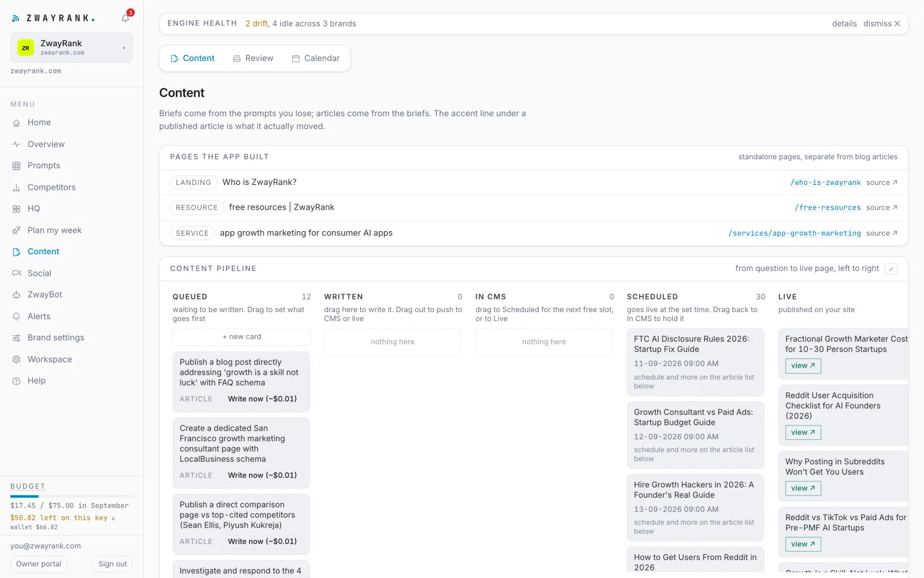This screenshot has height=578, width=924.
Task: Open Workspace settings page
Action: [x=50, y=360]
